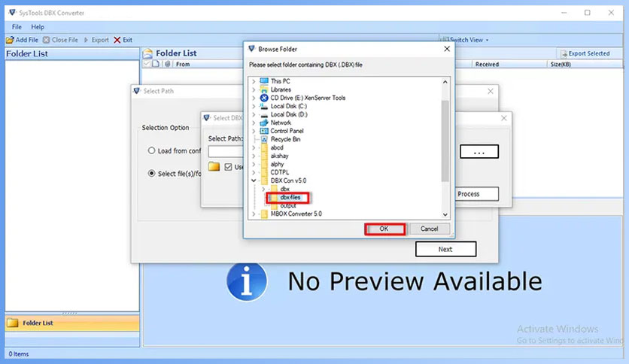Close the Select Path dialog

(x=491, y=92)
